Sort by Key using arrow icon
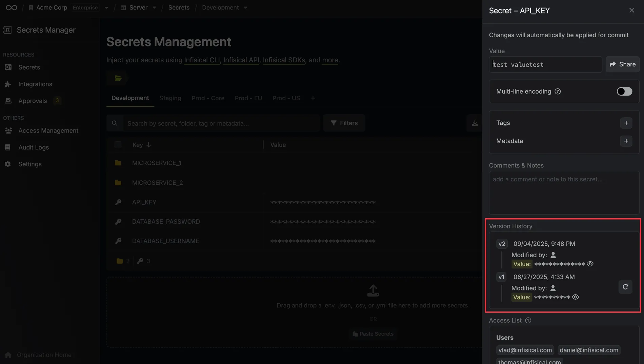This screenshot has height=364, width=644. pos(148,145)
